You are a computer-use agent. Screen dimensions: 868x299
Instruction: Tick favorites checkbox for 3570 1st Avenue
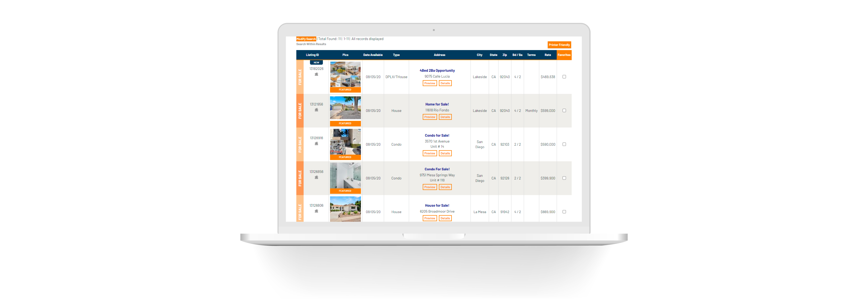tap(564, 144)
